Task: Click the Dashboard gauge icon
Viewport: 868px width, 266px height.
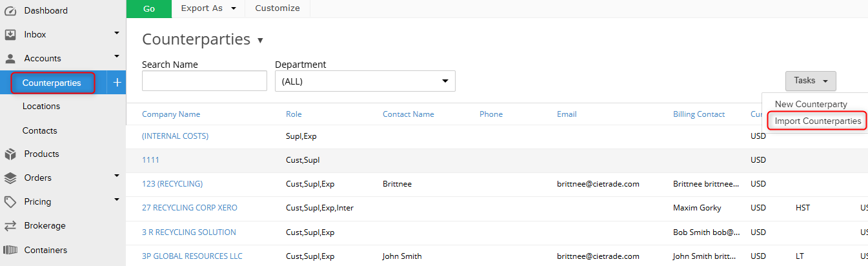Action: point(10,10)
